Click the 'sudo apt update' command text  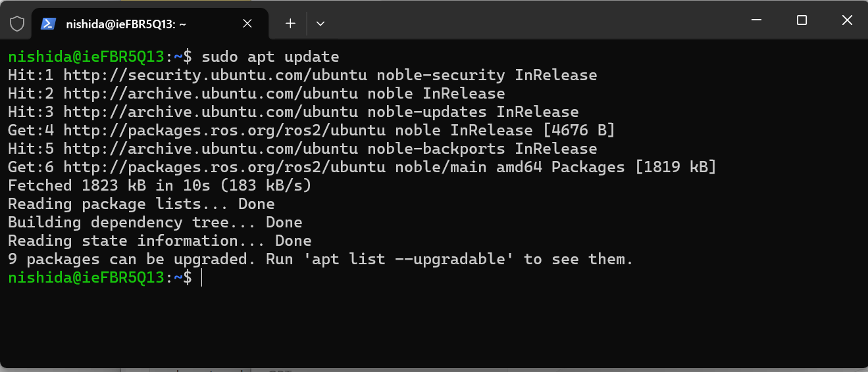click(x=270, y=57)
